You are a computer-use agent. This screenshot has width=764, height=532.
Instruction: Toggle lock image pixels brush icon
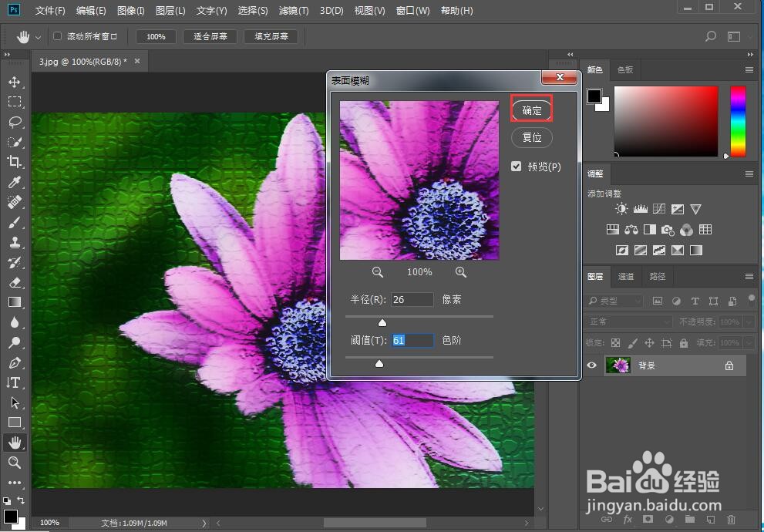pos(632,343)
